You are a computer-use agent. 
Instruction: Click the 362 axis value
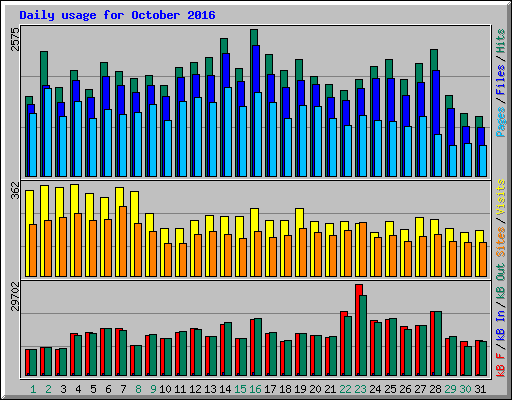[x=15, y=190]
